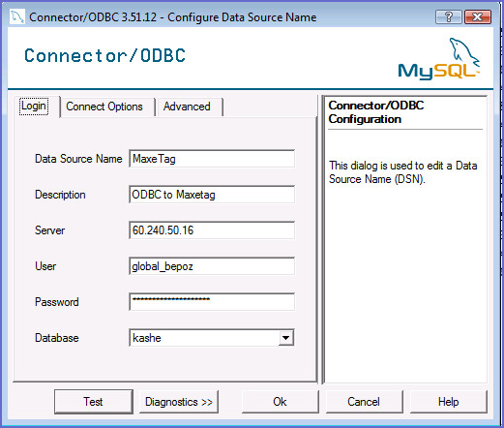Click the MySQL dolphin logo
The width and height of the screenshot is (504, 428).
tap(439, 58)
